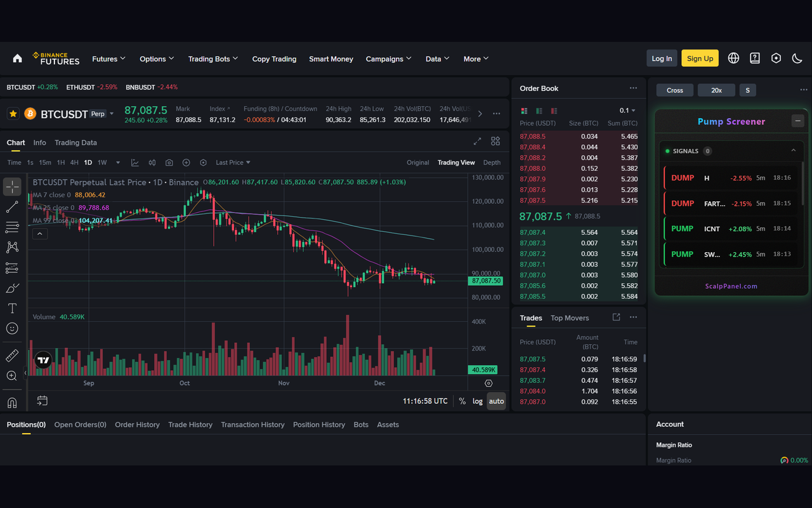Minimize the Pump Screener panel
The width and height of the screenshot is (812, 508).
click(x=798, y=121)
